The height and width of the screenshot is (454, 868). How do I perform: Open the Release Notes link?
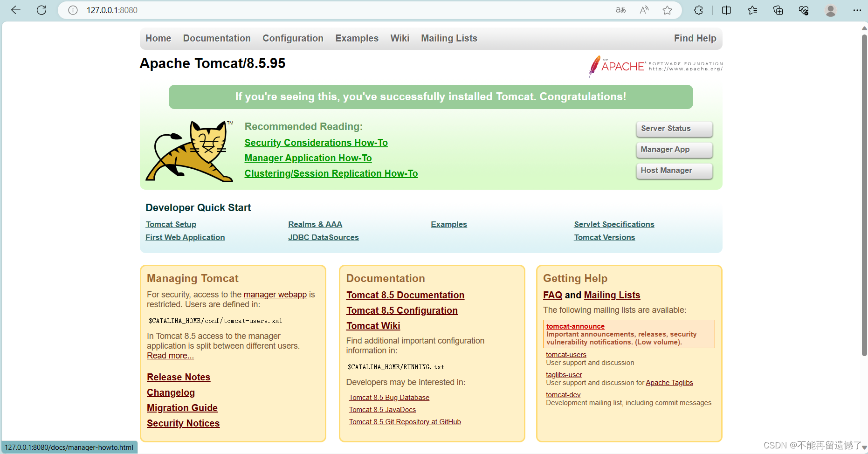(x=179, y=377)
